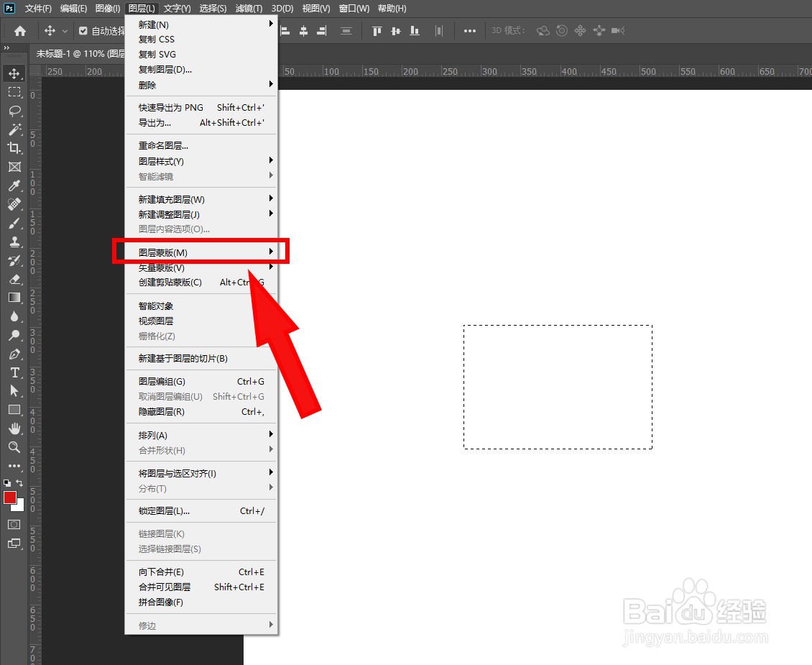Select the Rectangle shape tool
The height and width of the screenshot is (665, 812).
(14, 411)
